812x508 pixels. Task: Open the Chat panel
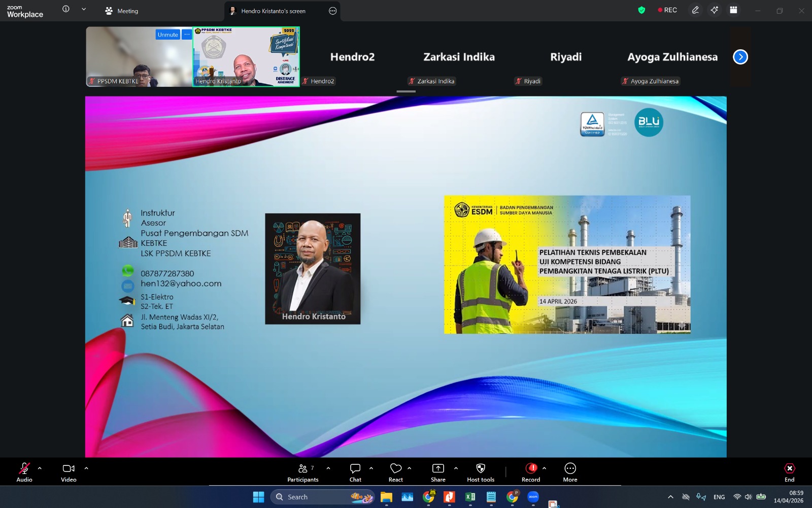(x=355, y=472)
